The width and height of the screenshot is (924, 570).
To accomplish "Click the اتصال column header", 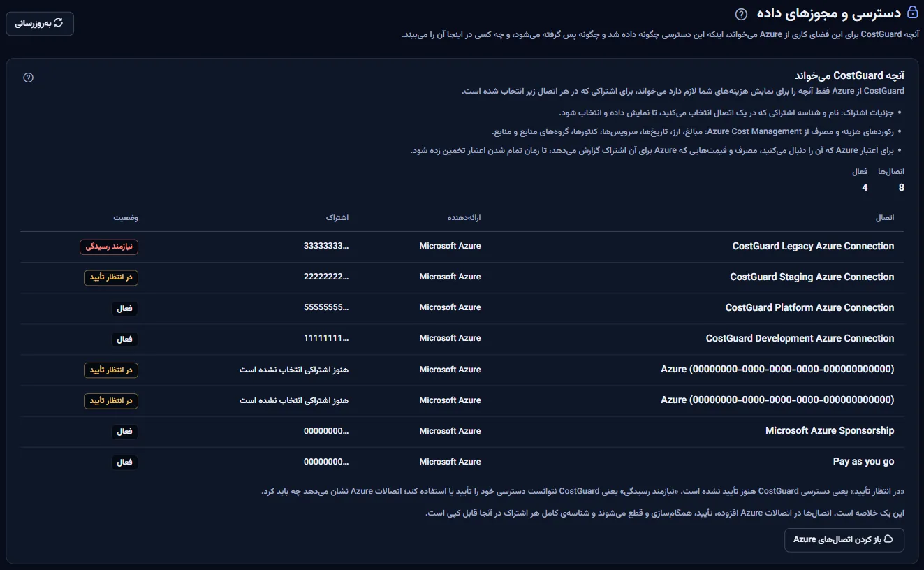I will coord(885,218).
